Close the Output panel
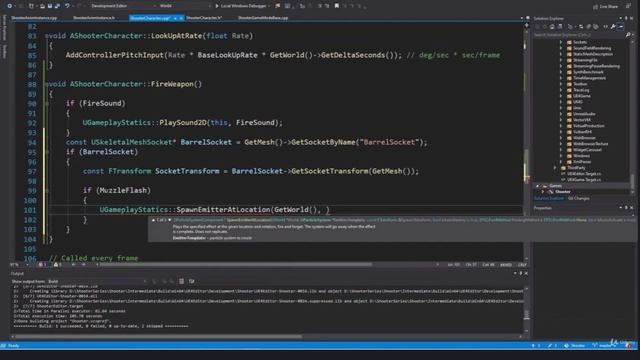The height and width of the screenshot is (360, 640). (x=526, y=273)
